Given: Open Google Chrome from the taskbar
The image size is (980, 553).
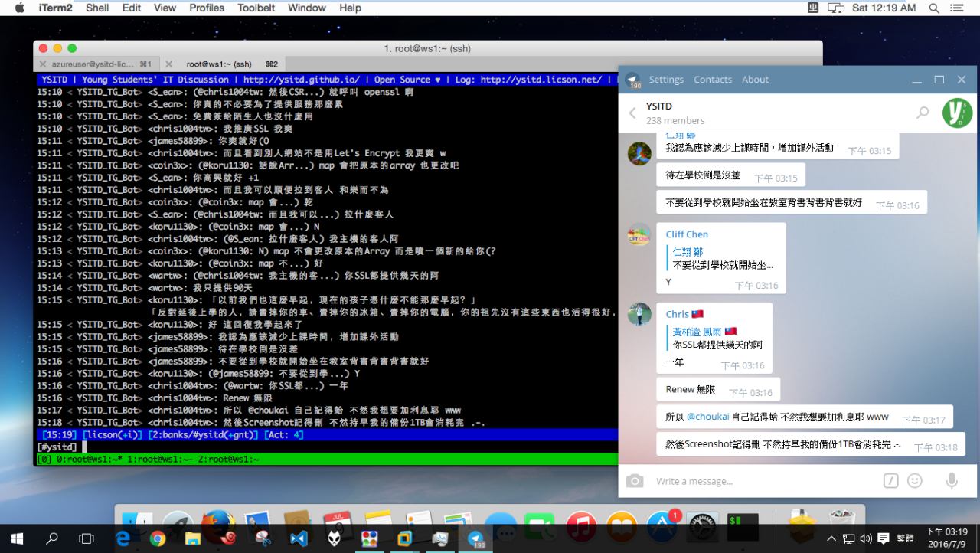Looking at the screenshot, I should coord(158,538).
